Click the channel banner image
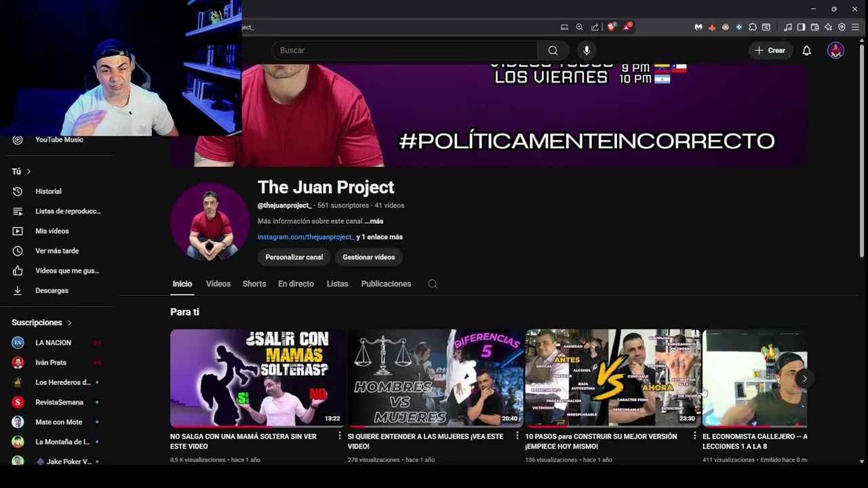Viewport: 868px width, 488px height. (488, 115)
